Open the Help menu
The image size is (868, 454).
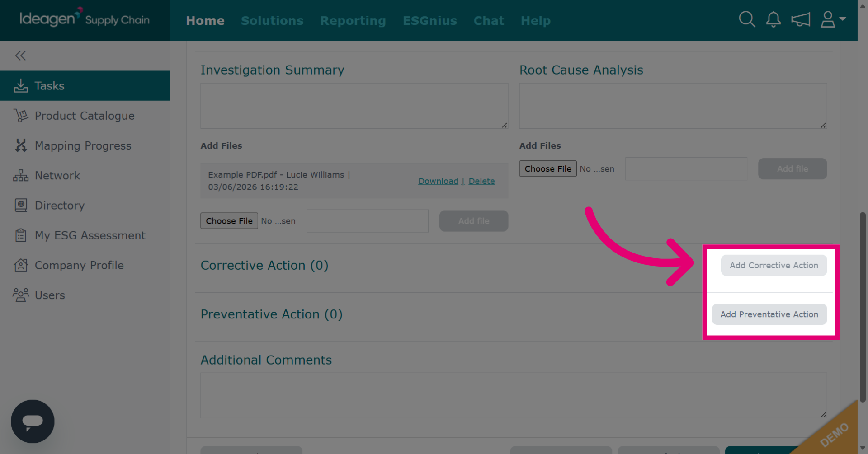point(536,21)
